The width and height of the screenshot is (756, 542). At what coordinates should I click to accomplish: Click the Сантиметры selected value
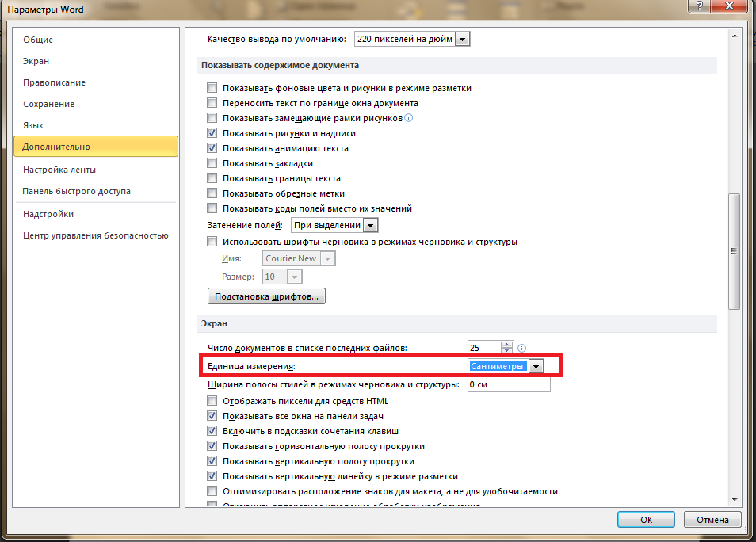[497, 366]
